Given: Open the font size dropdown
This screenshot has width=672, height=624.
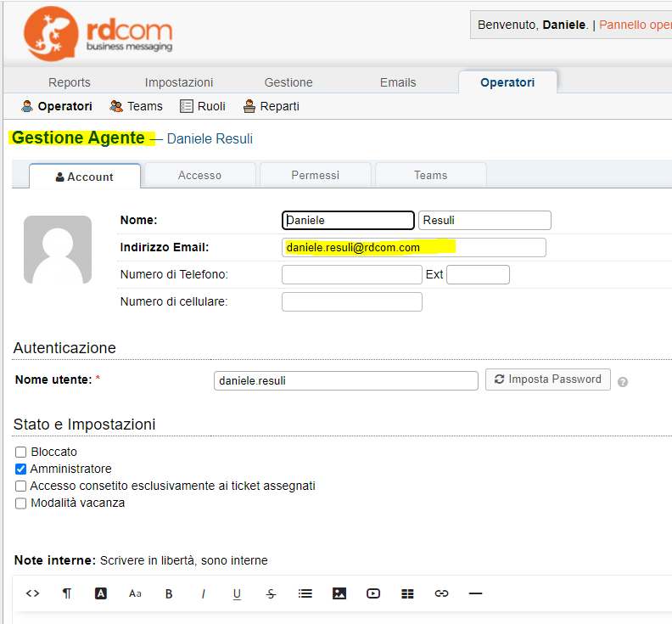Looking at the screenshot, I should 135,593.
